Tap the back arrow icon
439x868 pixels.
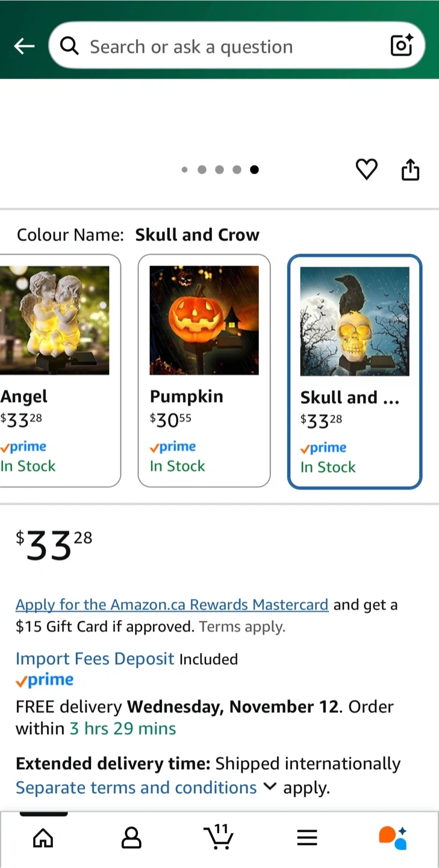tap(24, 46)
